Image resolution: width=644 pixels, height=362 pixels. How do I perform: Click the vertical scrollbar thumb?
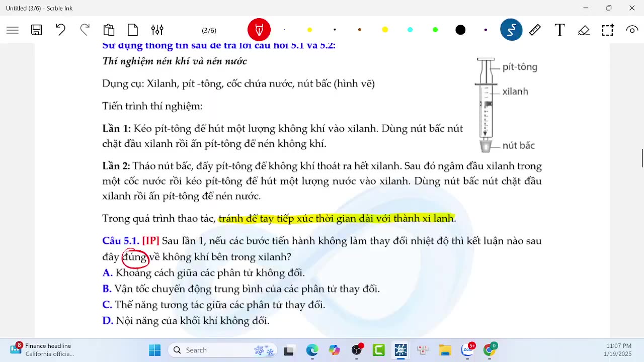(642, 158)
